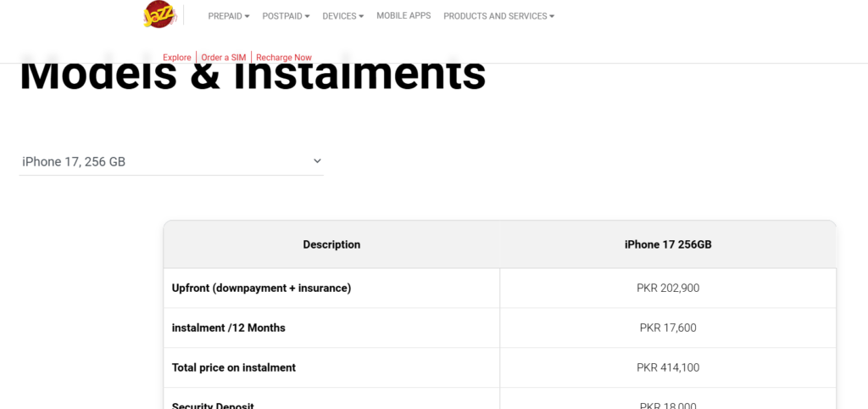The image size is (868, 409).
Task: Click the Models & Instalments heading
Action: (x=253, y=76)
